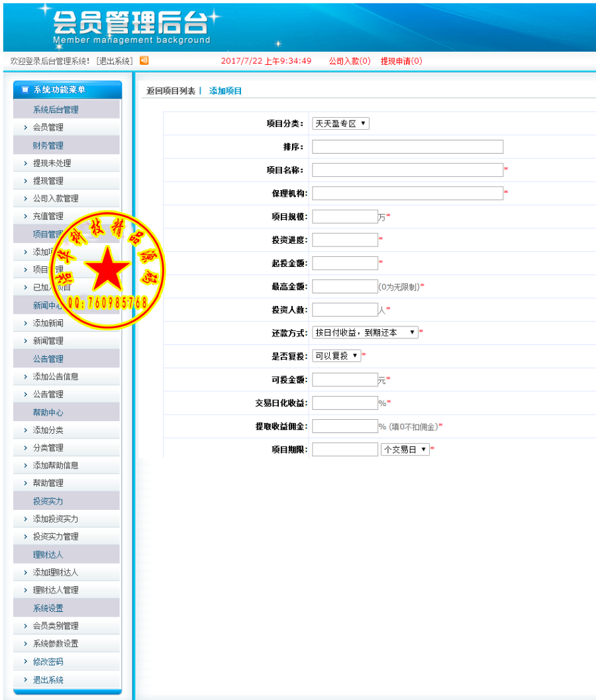This screenshot has width=596, height=700.
Task: Select the 添加项目 tab link
Action: point(225,91)
